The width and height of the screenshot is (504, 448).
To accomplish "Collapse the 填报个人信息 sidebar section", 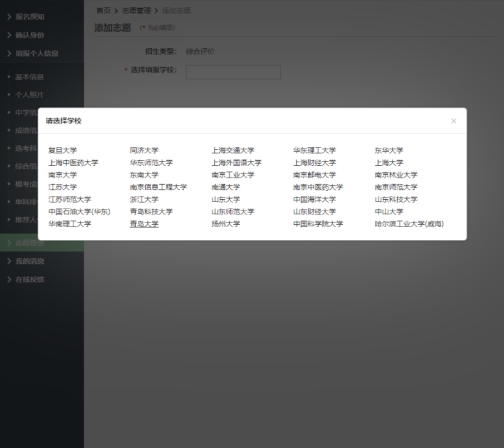I will pos(37,53).
